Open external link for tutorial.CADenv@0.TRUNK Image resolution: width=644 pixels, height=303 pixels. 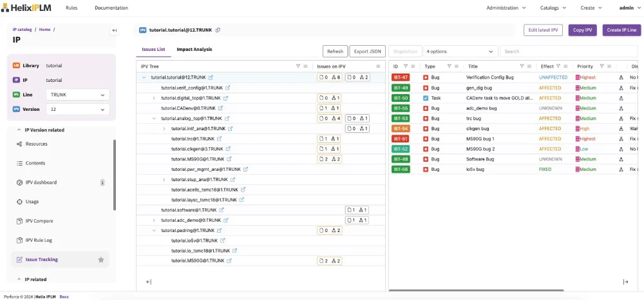[220, 108]
